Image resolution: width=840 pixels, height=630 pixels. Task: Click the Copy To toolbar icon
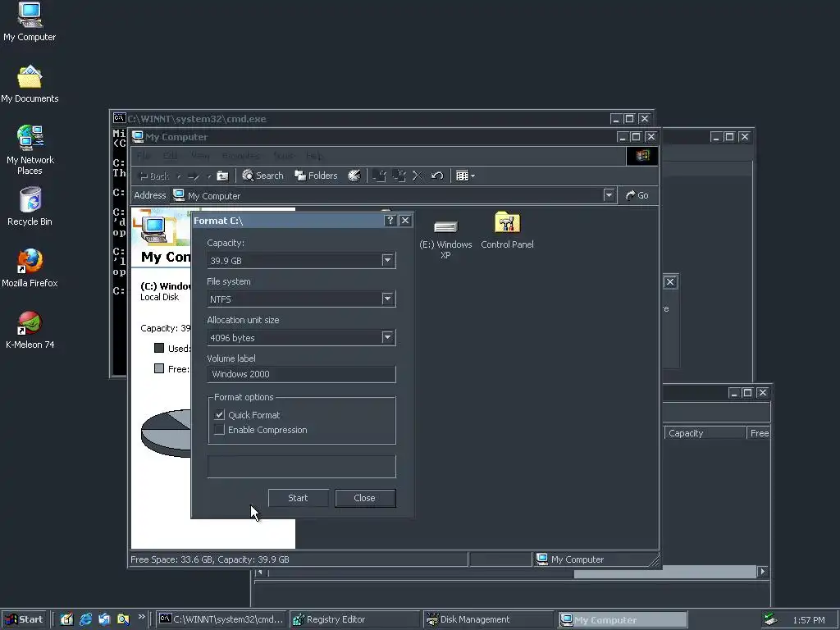399,176
